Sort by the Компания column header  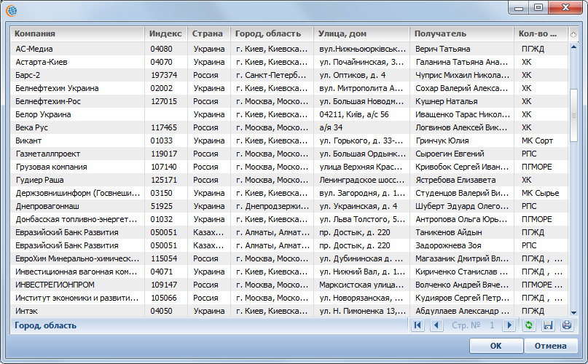pyautogui.click(x=77, y=33)
